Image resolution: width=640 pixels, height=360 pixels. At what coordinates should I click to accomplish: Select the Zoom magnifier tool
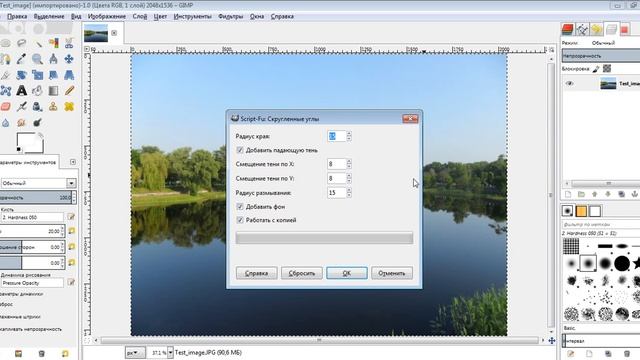38,59
